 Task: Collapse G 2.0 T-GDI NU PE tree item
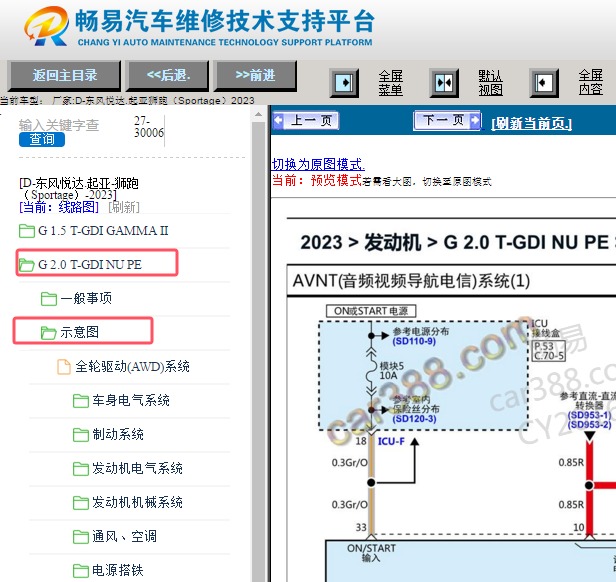coord(90,265)
